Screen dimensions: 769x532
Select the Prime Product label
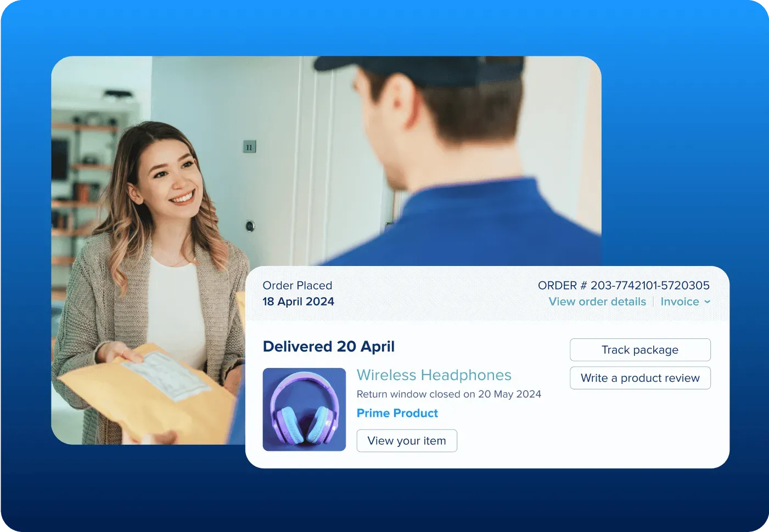pos(397,413)
